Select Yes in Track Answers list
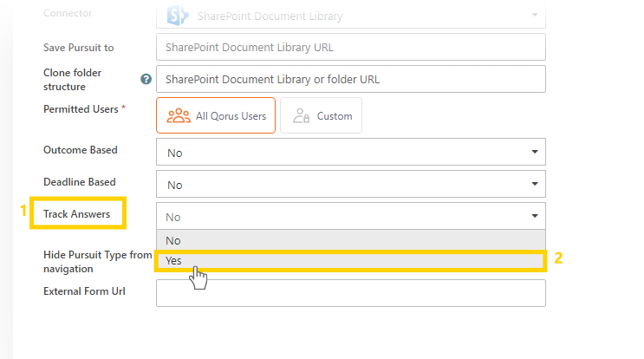644x359 pixels. tap(351, 261)
